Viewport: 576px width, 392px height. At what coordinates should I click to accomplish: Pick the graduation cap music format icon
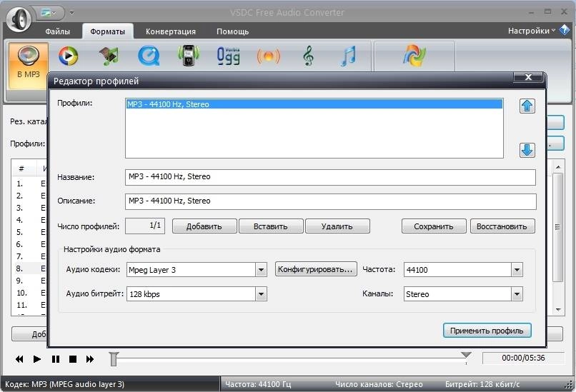[109, 56]
